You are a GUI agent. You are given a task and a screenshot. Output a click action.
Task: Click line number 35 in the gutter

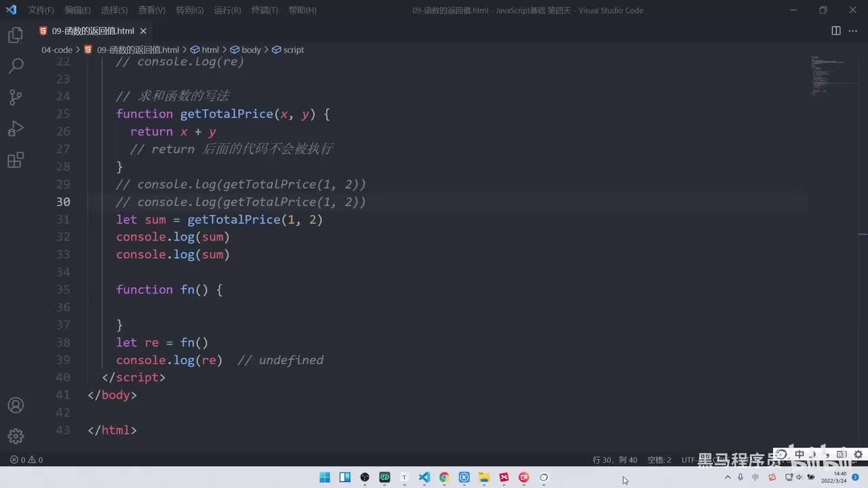click(63, 289)
